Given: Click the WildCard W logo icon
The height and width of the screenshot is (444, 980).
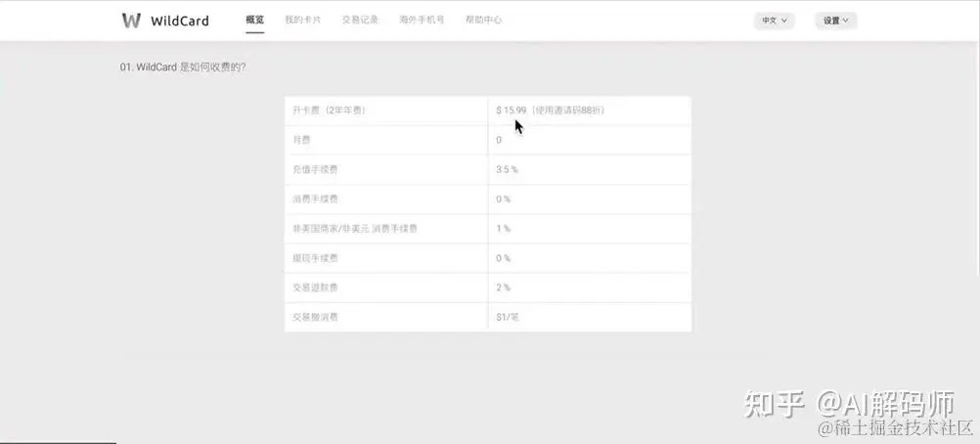Looking at the screenshot, I should click(x=131, y=20).
